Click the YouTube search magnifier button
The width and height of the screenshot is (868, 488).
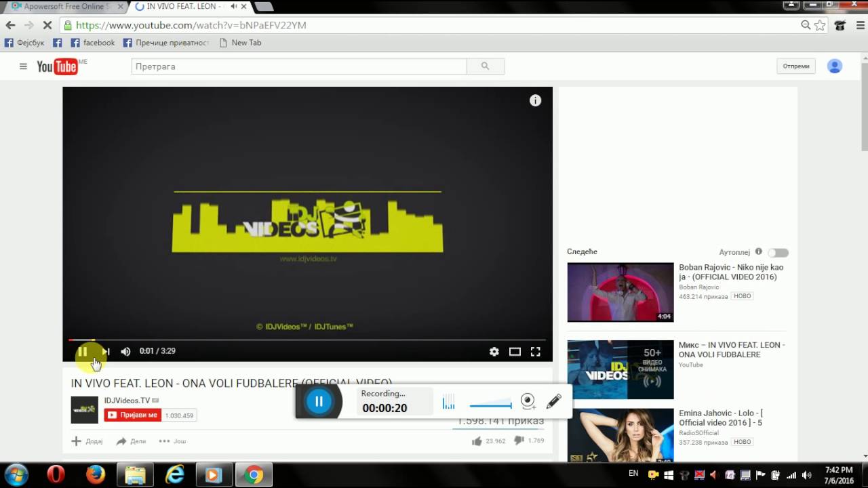pyautogui.click(x=486, y=66)
